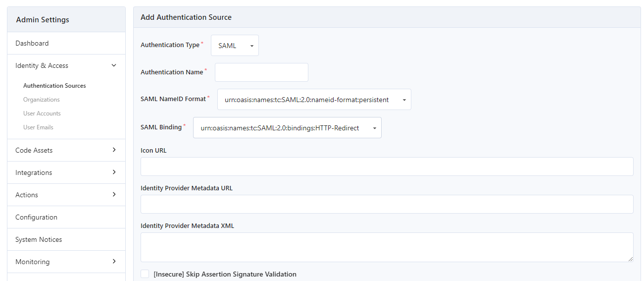Image resolution: width=644 pixels, height=281 pixels.
Task: Open the Authentication Type dropdown
Action: pos(235,46)
